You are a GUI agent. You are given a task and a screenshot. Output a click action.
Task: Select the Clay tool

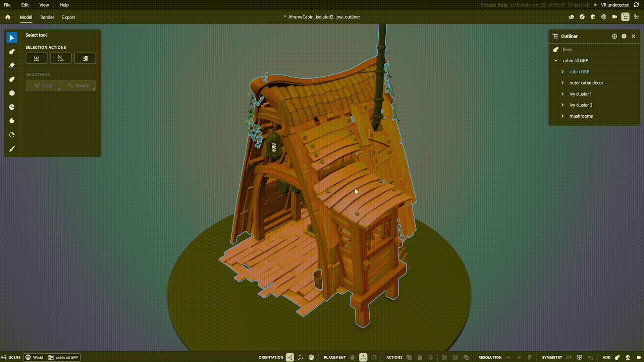12,52
